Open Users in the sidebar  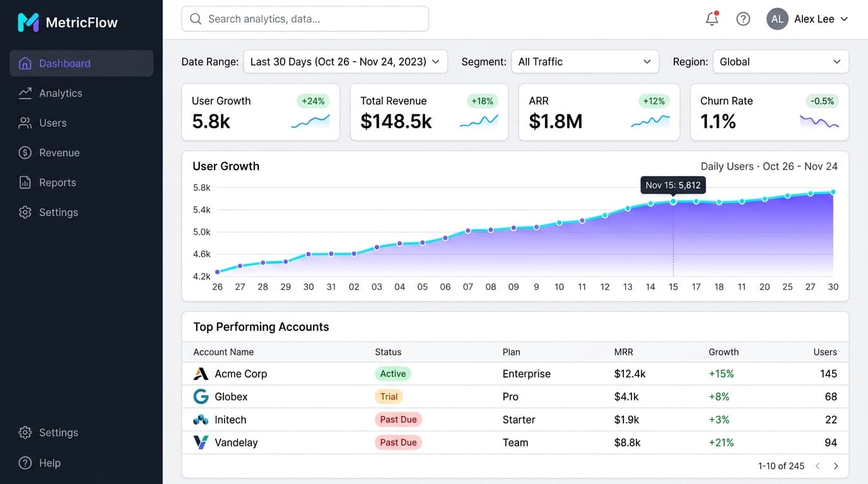(81, 123)
